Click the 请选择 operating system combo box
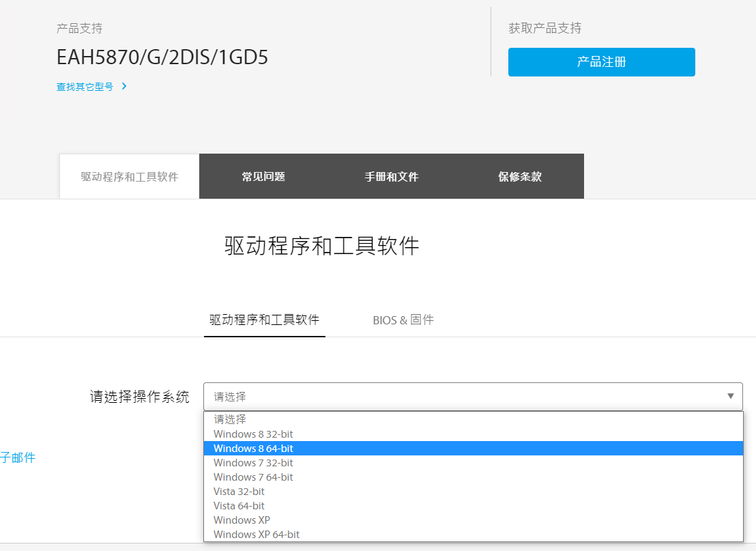Image resolution: width=756 pixels, height=551 pixels. 464,397
